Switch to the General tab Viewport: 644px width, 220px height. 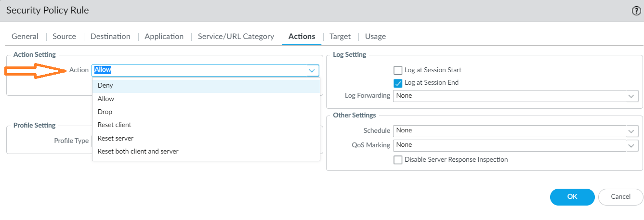click(25, 37)
